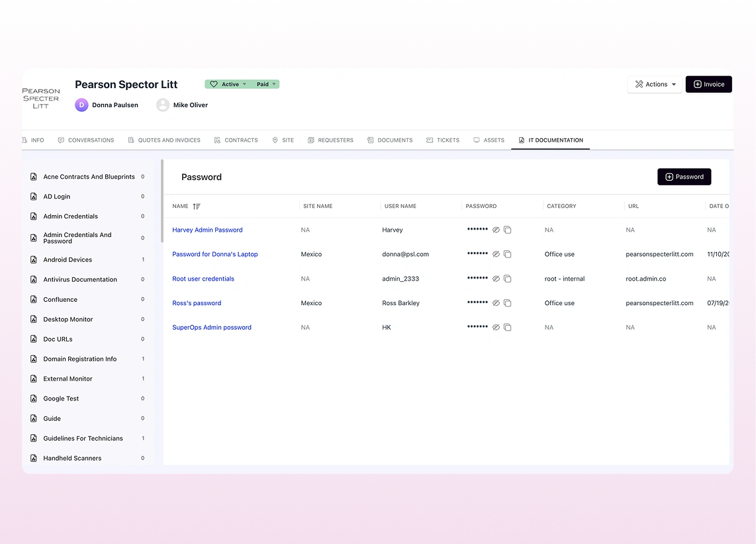Copy the SuperOps Admin password
756x544 pixels.
508,328
